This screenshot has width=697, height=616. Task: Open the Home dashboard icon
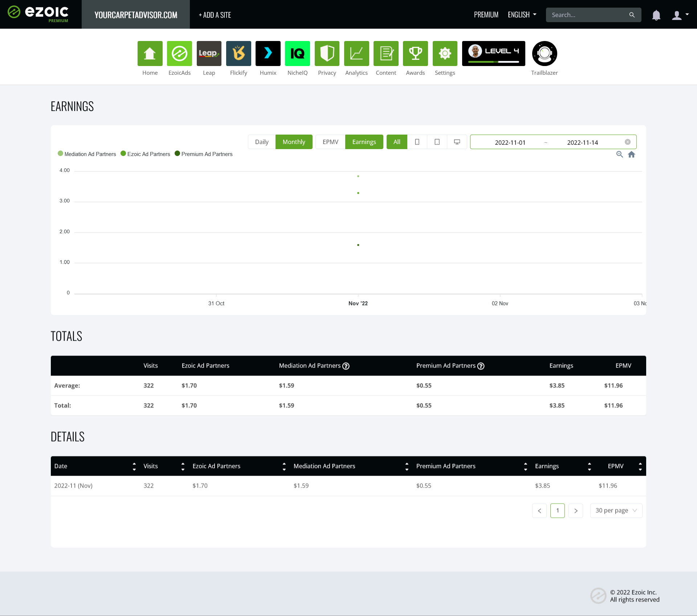click(150, 53)
